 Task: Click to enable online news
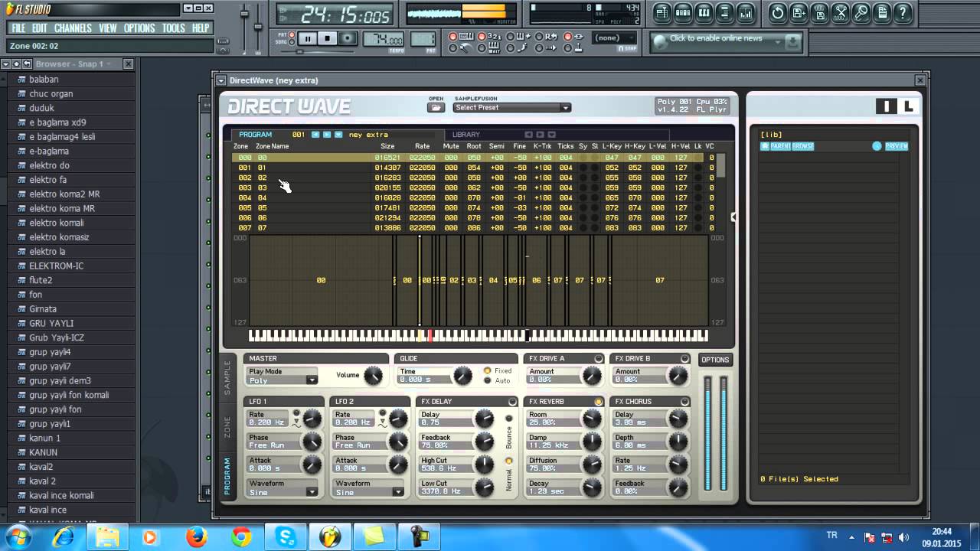[716, 38]
